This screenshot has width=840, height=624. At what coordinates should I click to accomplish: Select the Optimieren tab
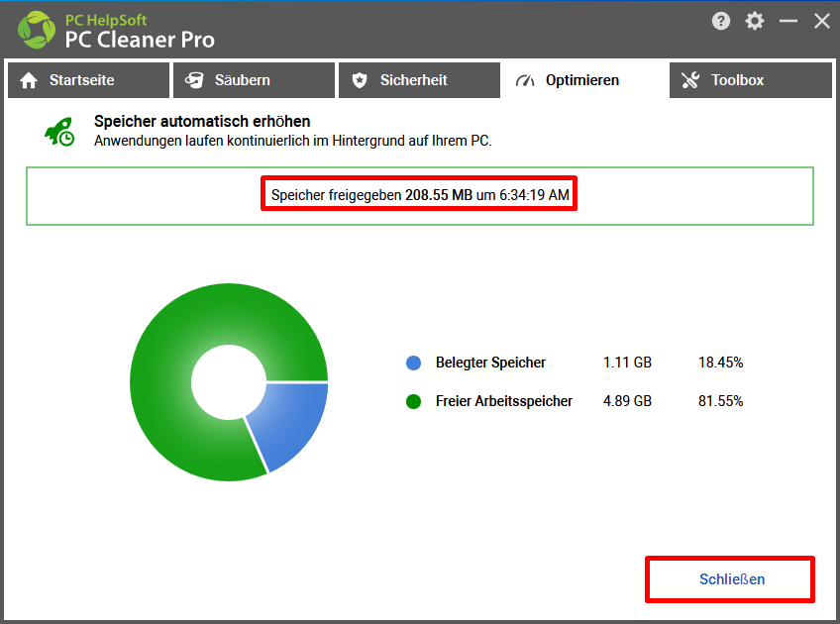[x=584, y=80]
